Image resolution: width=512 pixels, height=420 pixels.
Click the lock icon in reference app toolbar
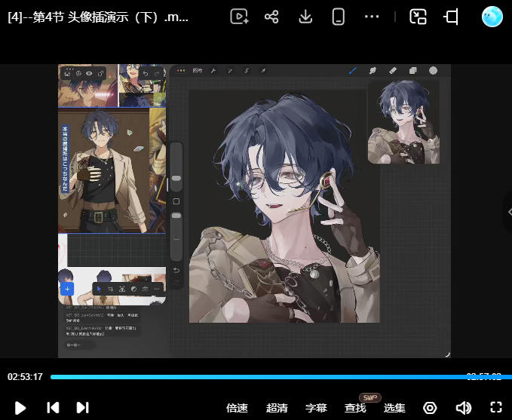coord(100,73)
